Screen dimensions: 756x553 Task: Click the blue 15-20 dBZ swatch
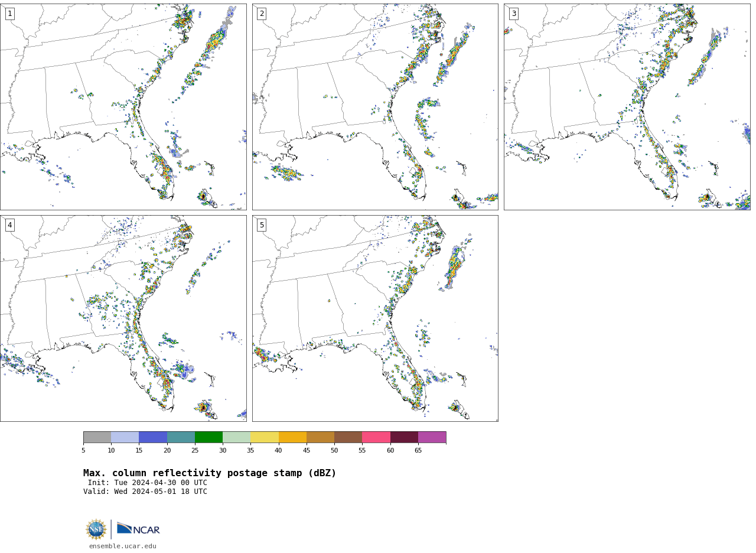pyautogui.click(x=153, y=437)
